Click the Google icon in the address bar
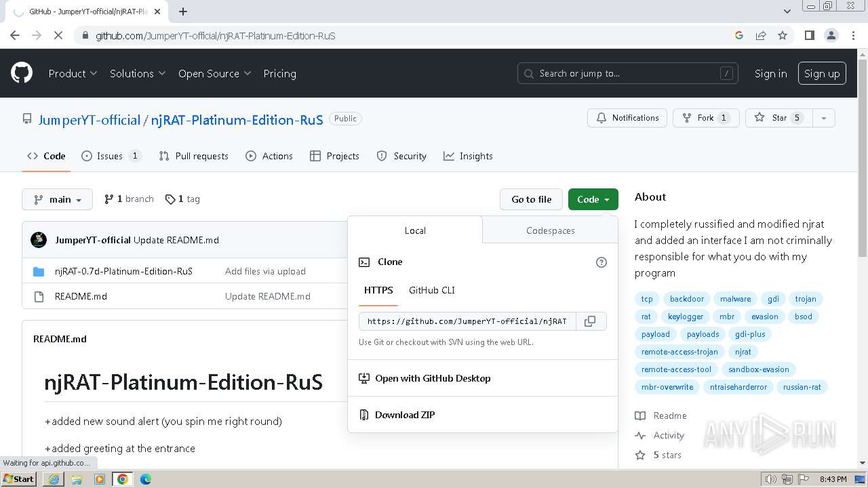868x488 pixels. click(x=739, y=35)
